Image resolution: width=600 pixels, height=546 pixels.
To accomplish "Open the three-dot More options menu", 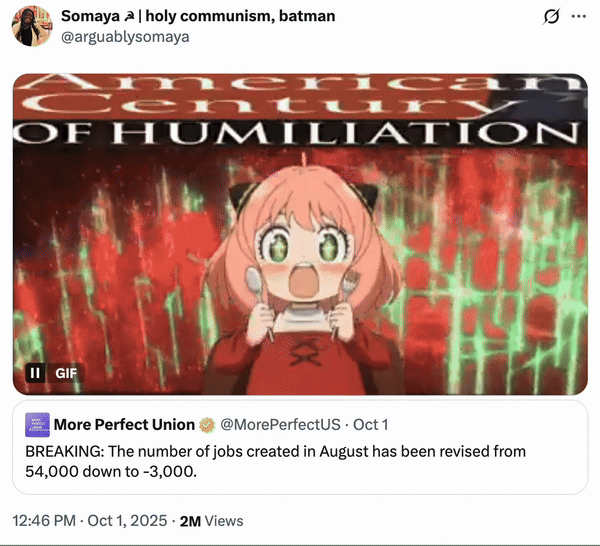I will [579, 17].
